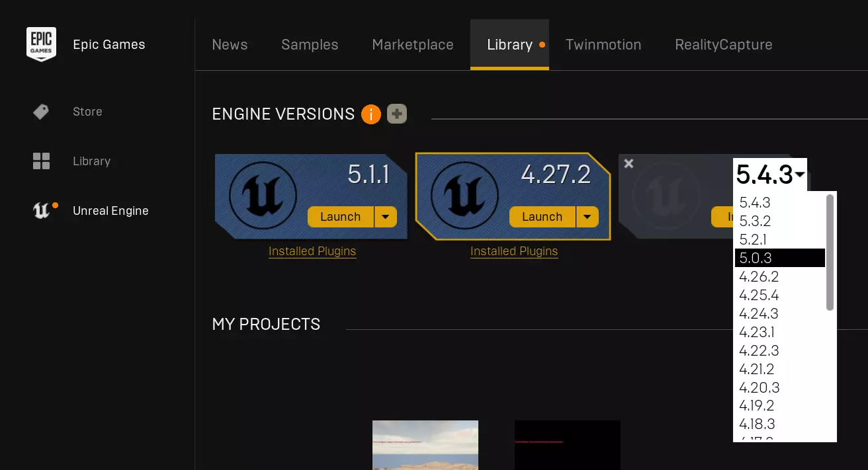Click the Store label in sidebar
Viewport: 868px width, 470px height.
click(87, 112)
